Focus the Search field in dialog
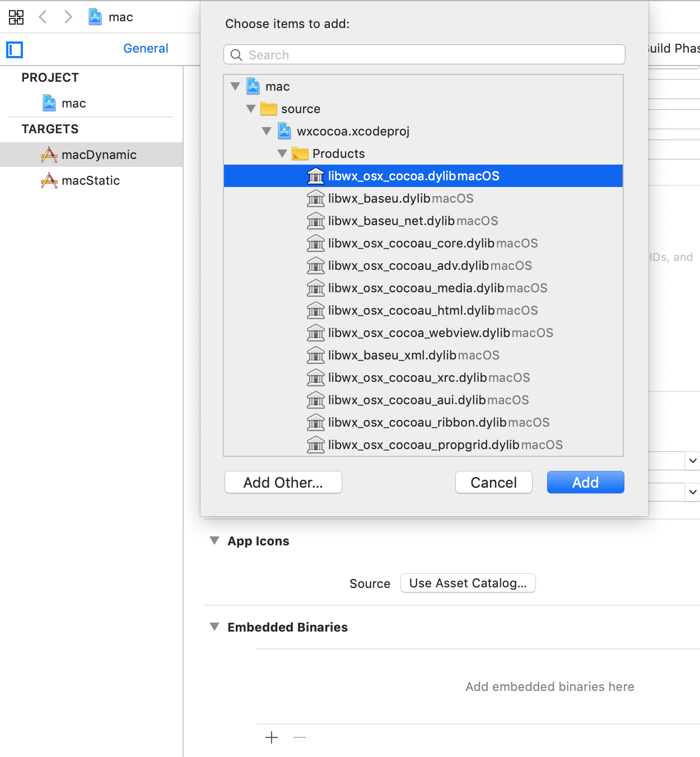This screenshot has width=700, height=757. click(424, 55)
